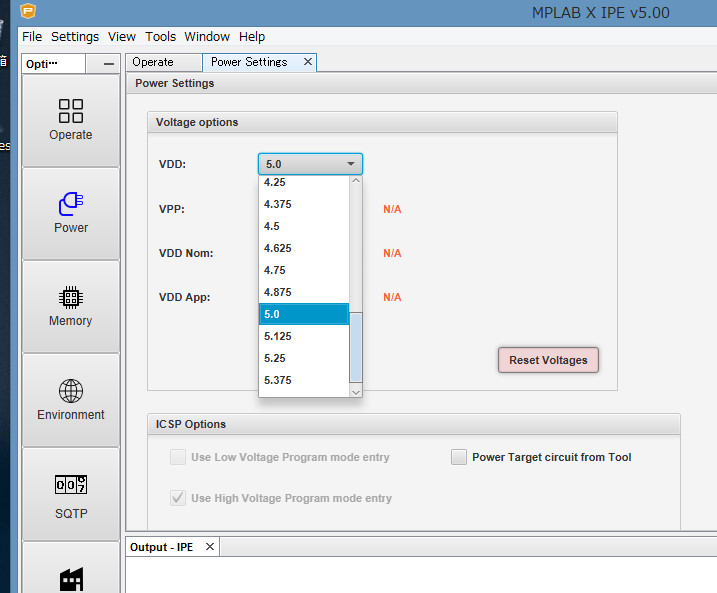Open the Tools menu
The width and height of the screenshot is (717, 593).
[161, 37]
